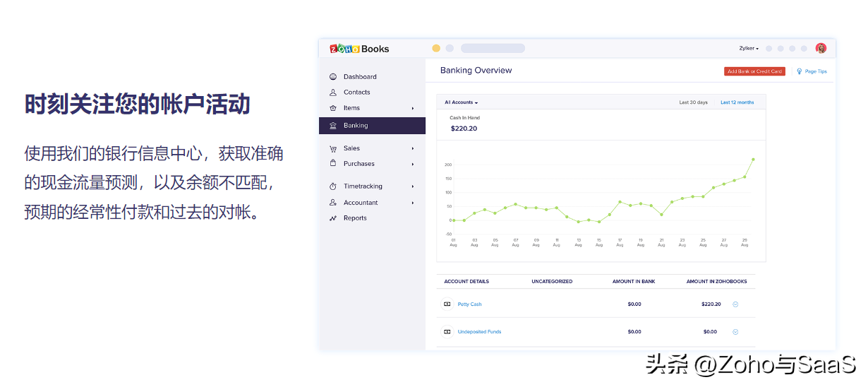Click the last data point on chart
Viewport: 868px width, 387px height.
(x=753, y=160)
